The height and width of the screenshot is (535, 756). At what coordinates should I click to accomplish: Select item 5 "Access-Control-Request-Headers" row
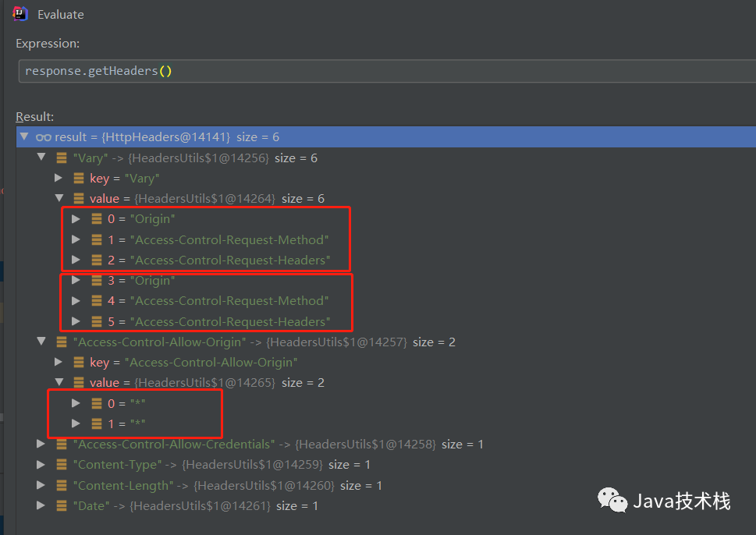tap(218, 321)
